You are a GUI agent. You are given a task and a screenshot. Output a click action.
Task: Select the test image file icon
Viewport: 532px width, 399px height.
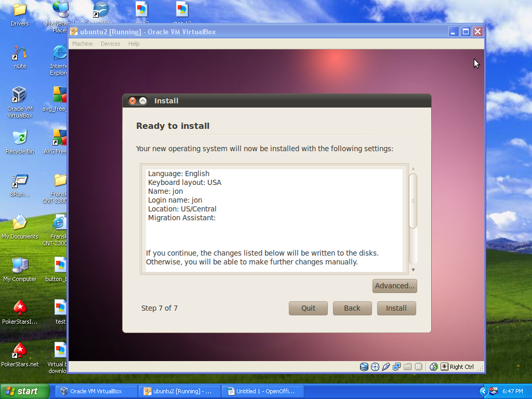click(60, 312)
